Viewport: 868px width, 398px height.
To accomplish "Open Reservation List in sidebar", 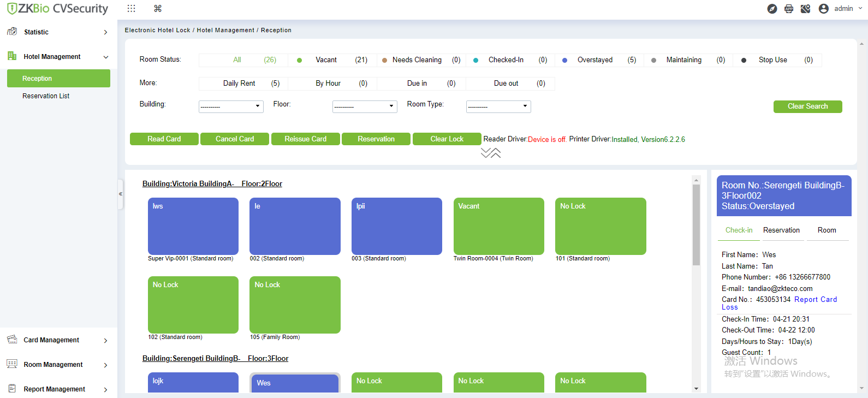I will 46,96.
